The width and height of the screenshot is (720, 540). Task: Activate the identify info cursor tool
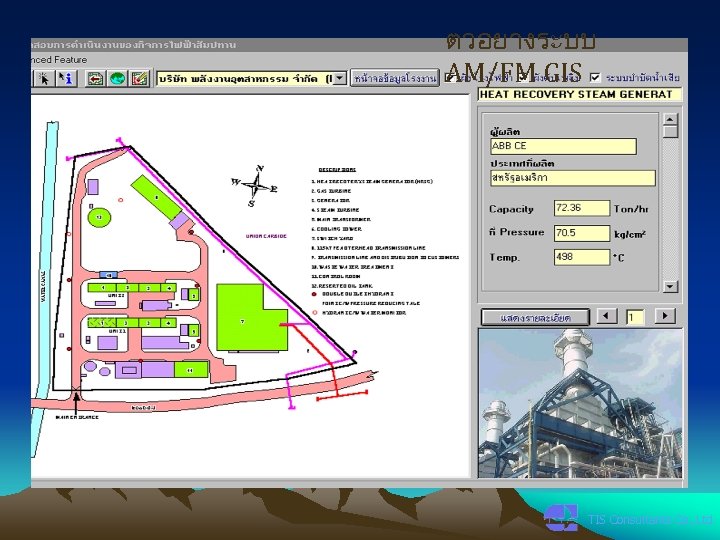pyautogui.click(x=67, y=79)
